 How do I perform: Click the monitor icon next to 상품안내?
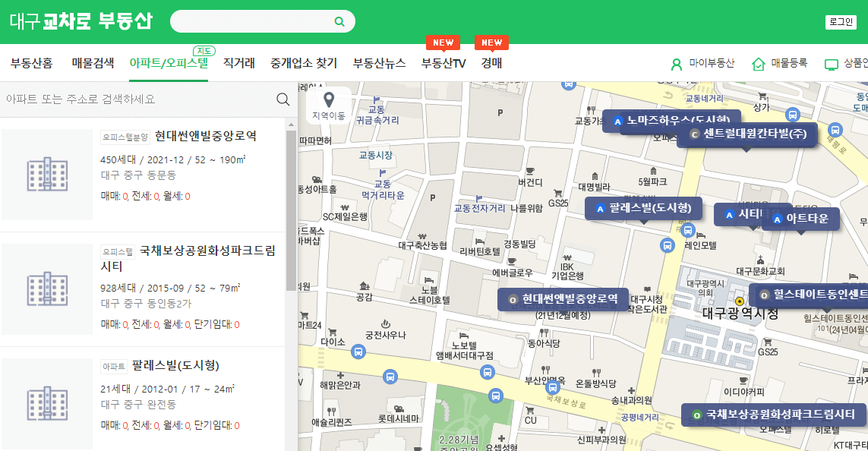[832, 65]
